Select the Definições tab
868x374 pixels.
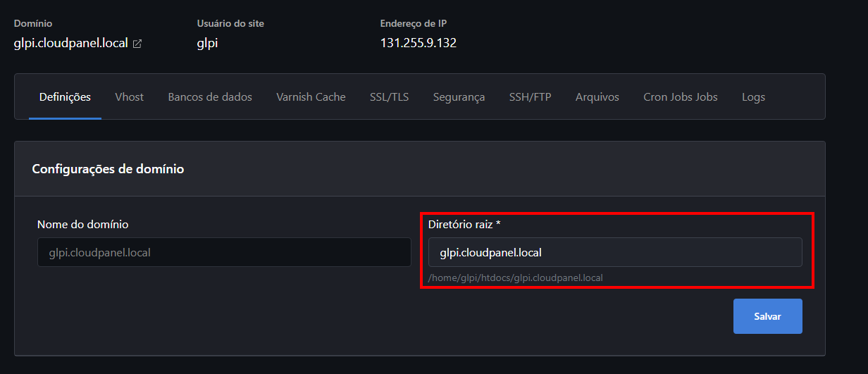pos(65,97)
